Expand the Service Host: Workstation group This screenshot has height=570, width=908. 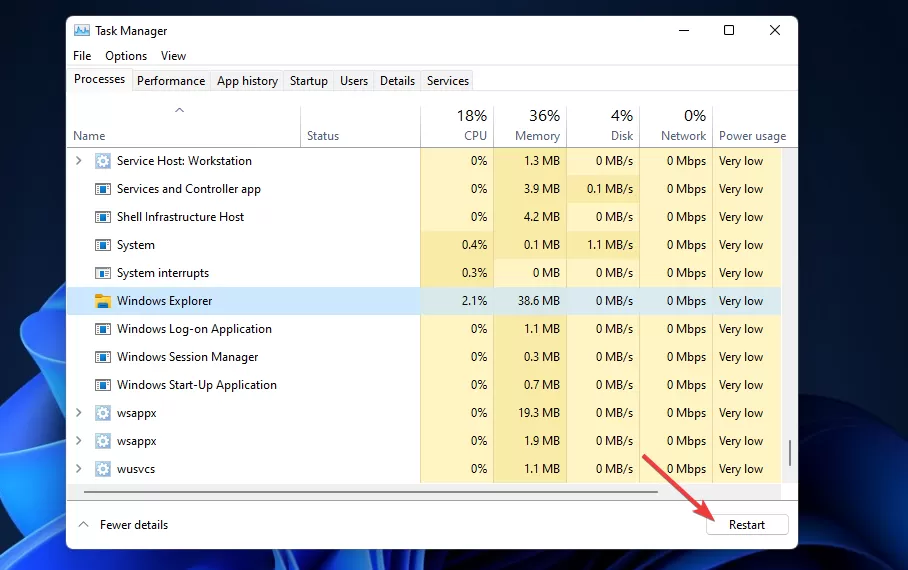(x=79, y=160)
